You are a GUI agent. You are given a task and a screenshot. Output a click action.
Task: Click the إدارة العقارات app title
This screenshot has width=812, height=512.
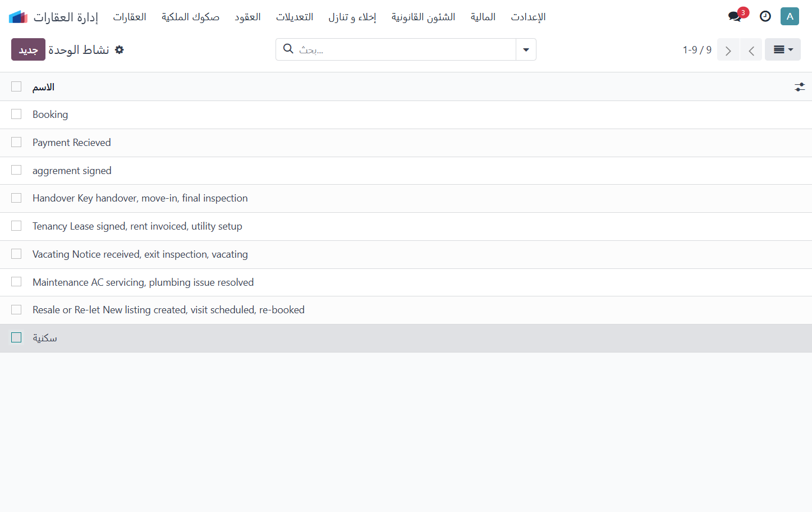click(66, 17)
